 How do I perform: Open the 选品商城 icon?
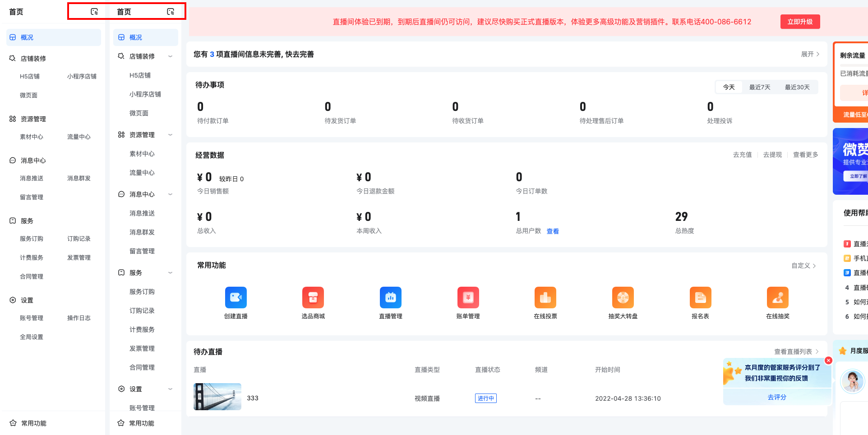click(313, 298)
